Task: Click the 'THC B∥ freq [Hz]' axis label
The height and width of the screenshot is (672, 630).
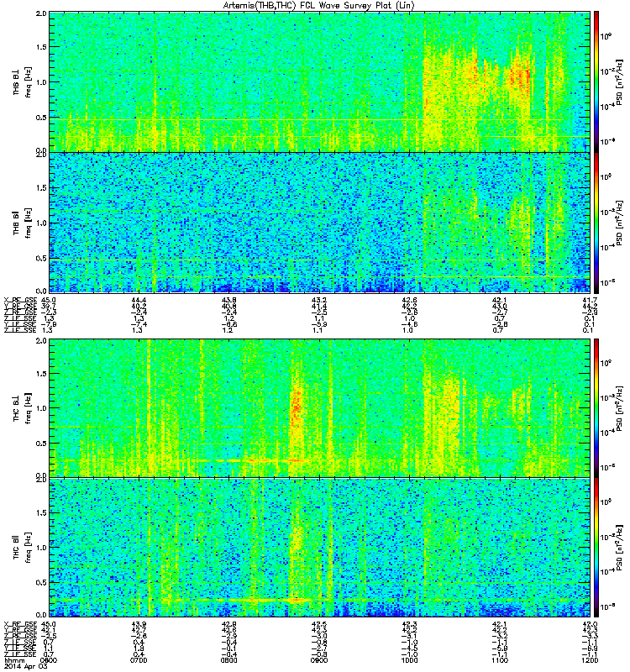Action: click(23, 548)
